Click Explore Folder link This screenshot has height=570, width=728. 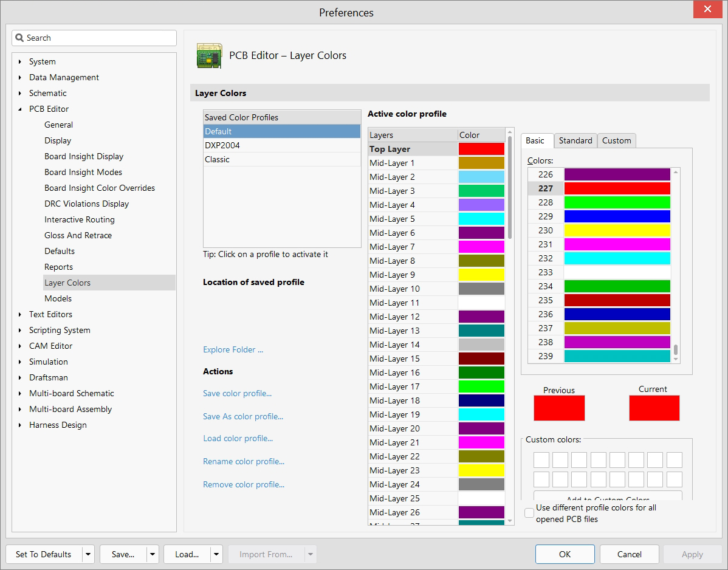coord(233,349)
